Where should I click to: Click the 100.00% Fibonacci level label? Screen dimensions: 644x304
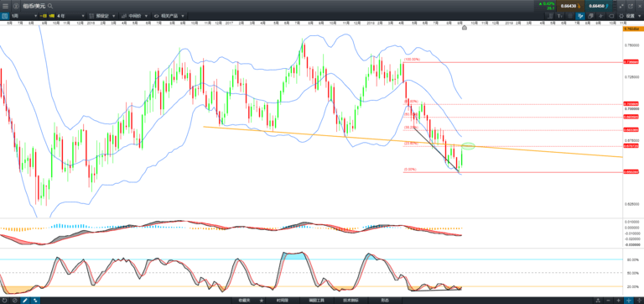[x=412, y=60]
